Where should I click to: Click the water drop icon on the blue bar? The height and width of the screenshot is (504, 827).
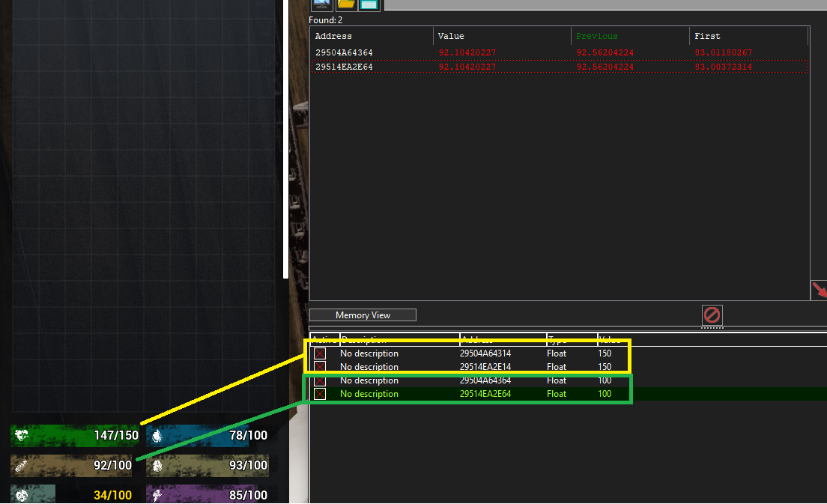pos(157,435)
